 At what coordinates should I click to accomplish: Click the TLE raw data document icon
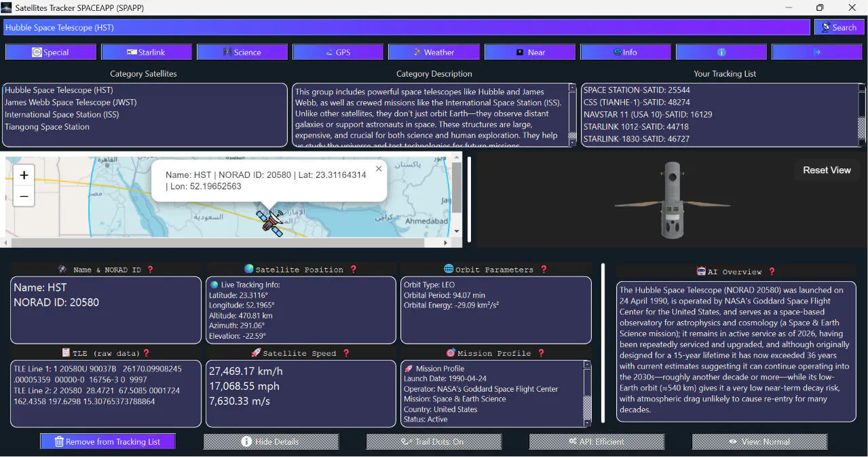pyautogui.click(x=66, y=353)
